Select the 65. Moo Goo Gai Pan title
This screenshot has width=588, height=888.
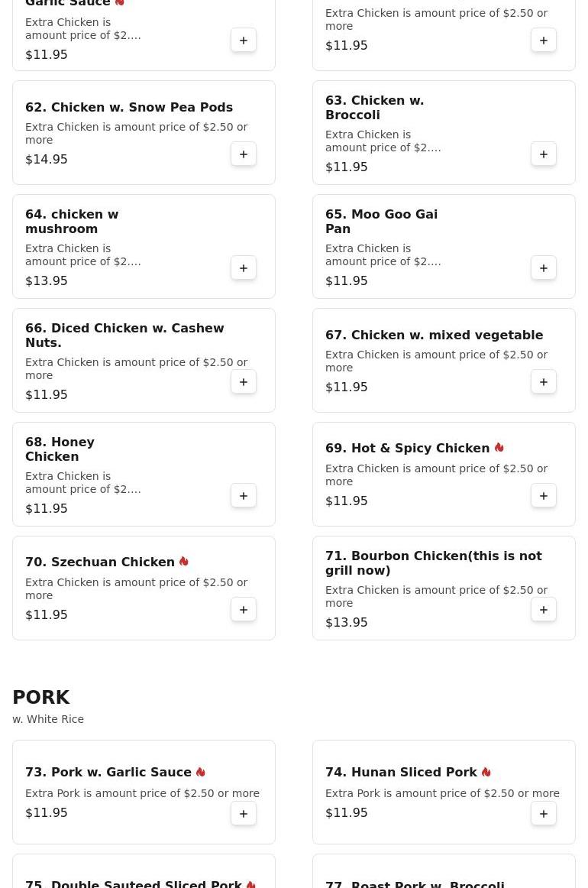[x=381, y=222]
